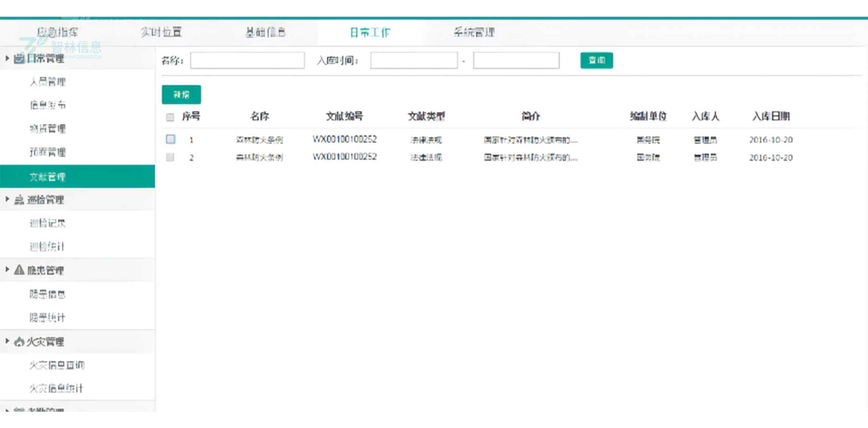
Task: Click the 火灾管理 flame icon
Action: tap(19, 342)
